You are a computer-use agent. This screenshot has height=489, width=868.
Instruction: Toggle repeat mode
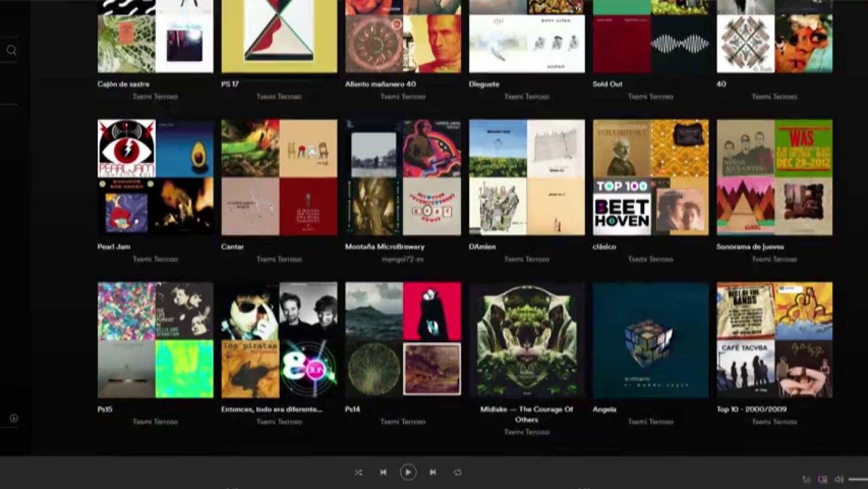tap(457, 472)
